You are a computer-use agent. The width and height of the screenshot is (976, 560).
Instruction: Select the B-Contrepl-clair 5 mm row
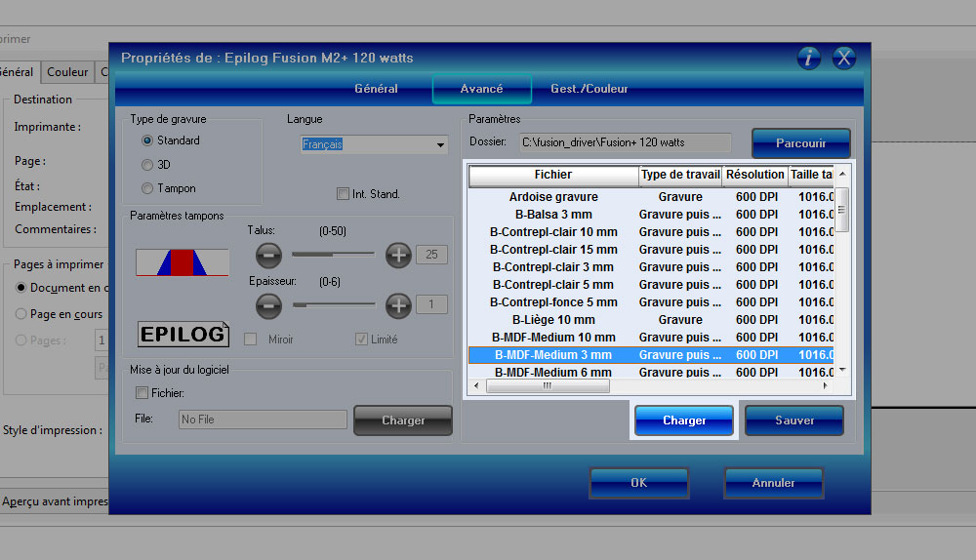click(x=651, y=284)
